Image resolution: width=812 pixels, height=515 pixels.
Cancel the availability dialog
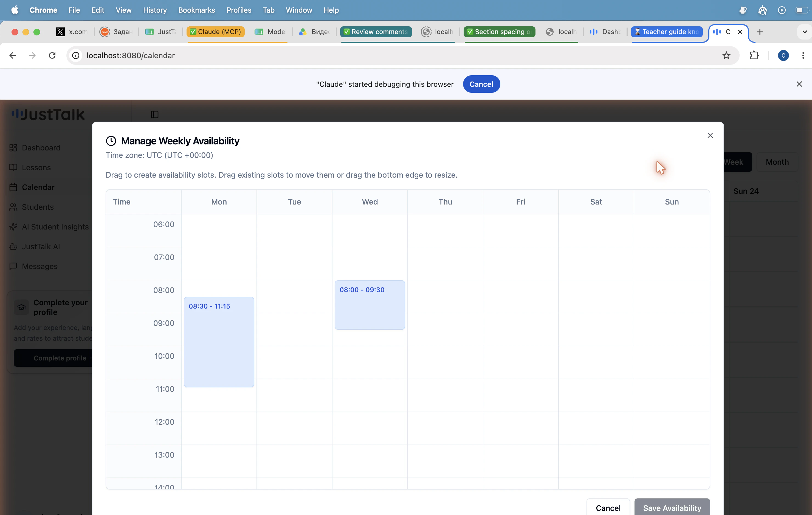pos(608,507)
